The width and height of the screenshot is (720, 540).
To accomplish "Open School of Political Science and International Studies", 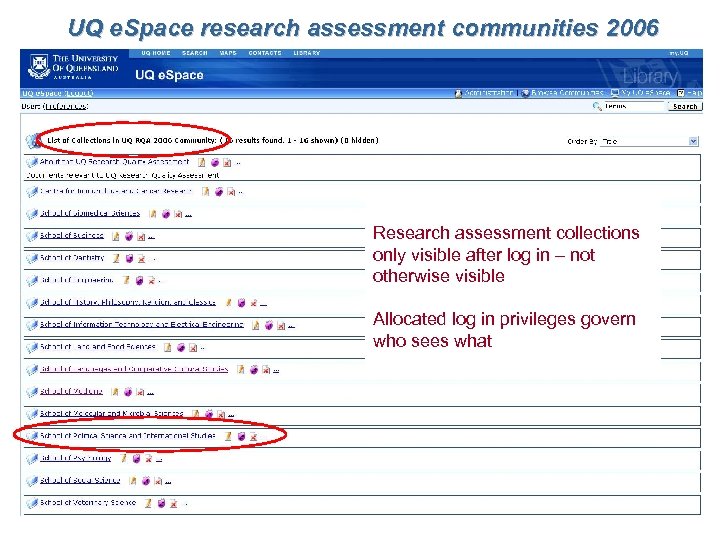I will point(128,435).
